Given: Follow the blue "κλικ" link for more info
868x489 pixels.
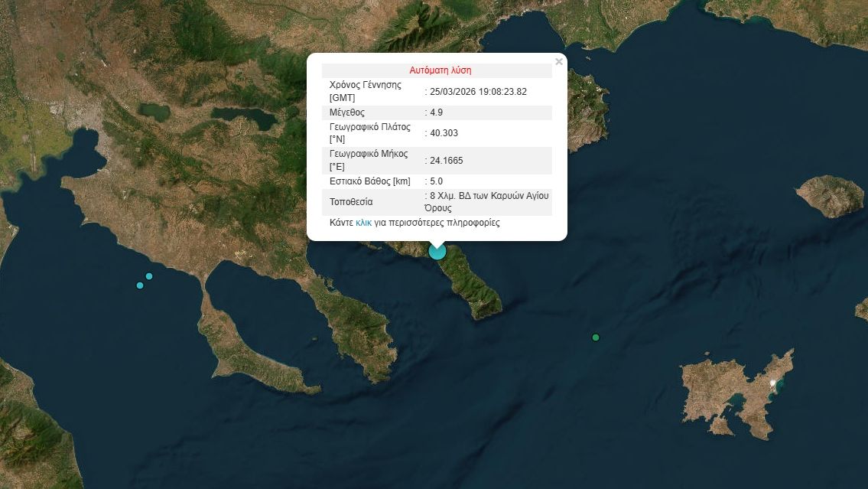Looking at the screenshot, I should point(363,223).
